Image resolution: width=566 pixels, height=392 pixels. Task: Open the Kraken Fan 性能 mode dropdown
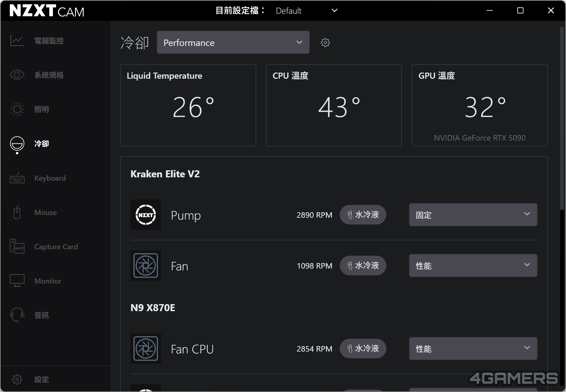[473, 266]
